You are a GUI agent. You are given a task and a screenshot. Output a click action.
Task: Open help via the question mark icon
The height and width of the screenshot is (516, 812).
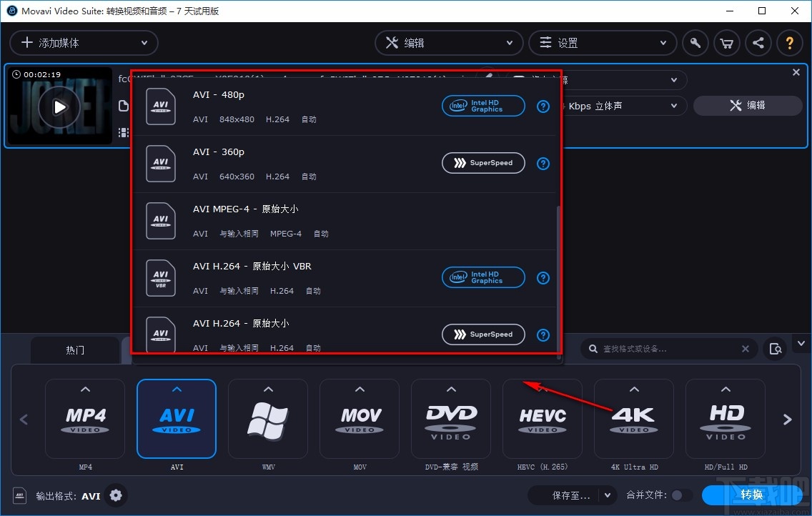pos(789,43)
